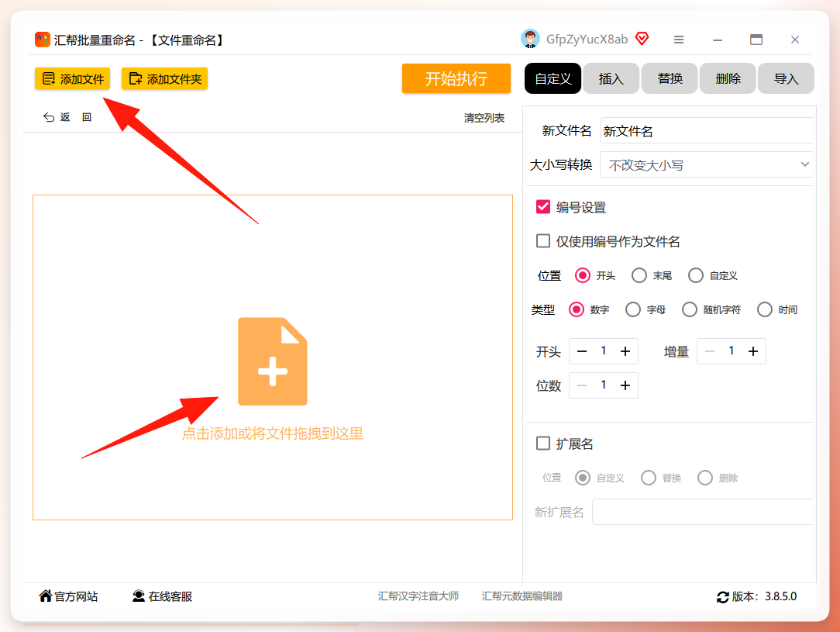Image resolution: width=840 pixels, height=632 pixels.
Task: Choose 自定义 numbering position radio
Action: coord(695,275)
